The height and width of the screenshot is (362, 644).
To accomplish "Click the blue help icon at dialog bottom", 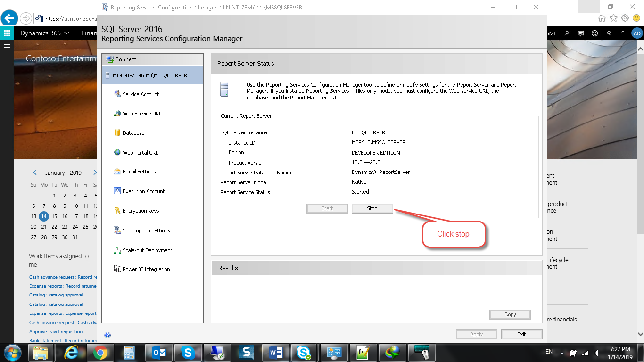I will pos(107,335).
